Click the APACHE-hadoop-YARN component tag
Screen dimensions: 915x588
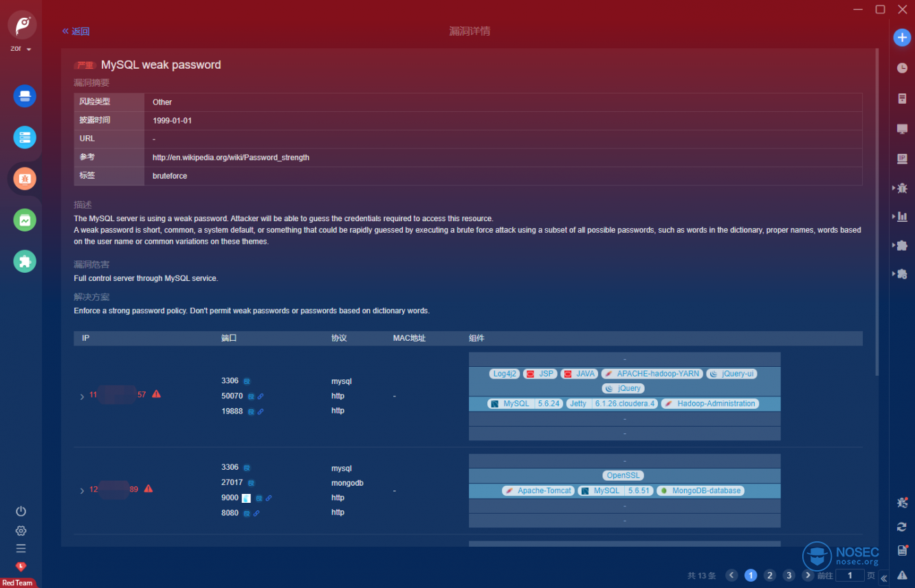[x=652, y=374]
